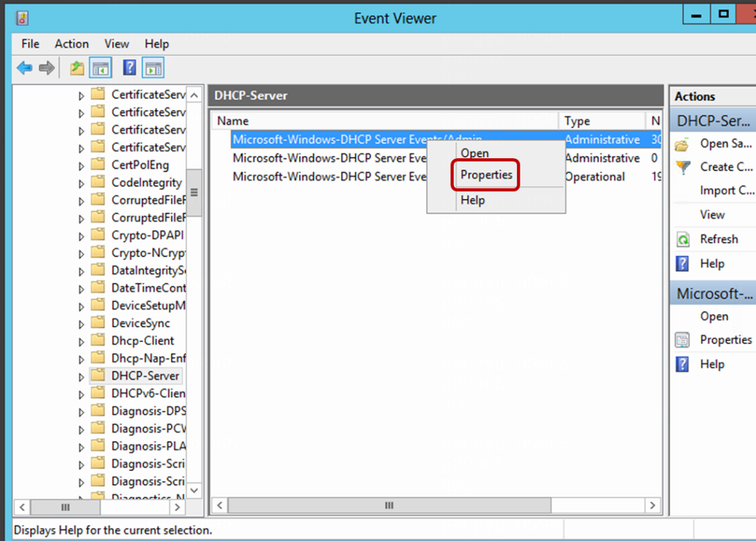Image resolution: width=756 pixels, height=541 pixels.
Task: Collapse the Microsoft-... section header in Actions
Action: (x=713, y=293)
